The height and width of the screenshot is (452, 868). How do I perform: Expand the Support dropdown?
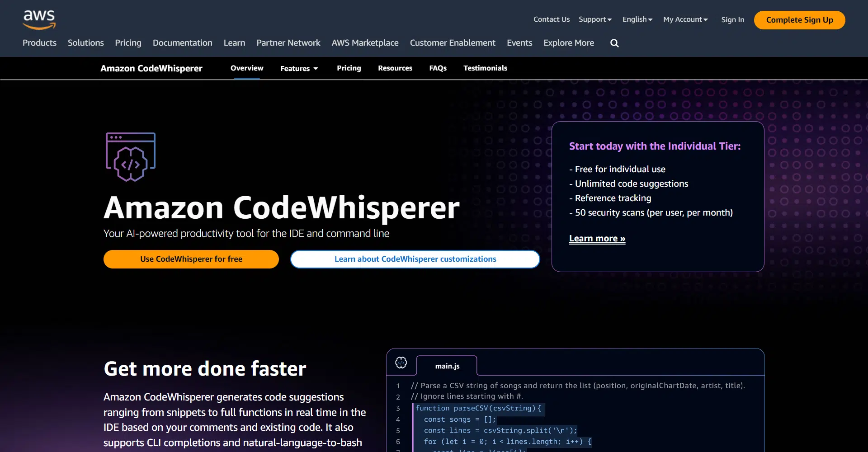[595, 19]
